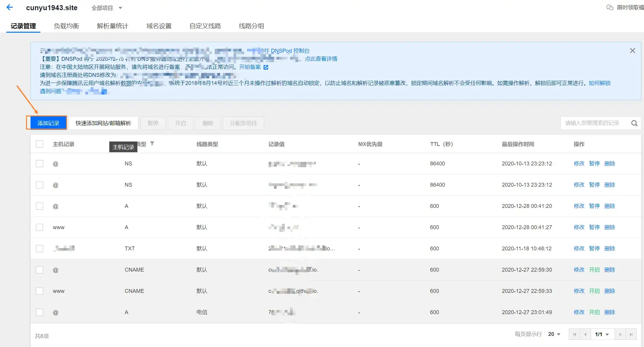Screen dimensions: 644x347
Task: Open rows per page dropdown showing 20
Action: (554, 334)
